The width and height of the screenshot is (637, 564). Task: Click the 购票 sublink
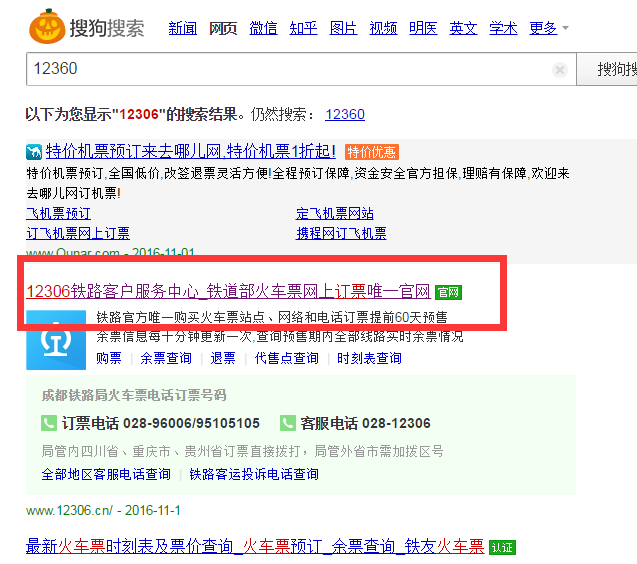(109, 358)
